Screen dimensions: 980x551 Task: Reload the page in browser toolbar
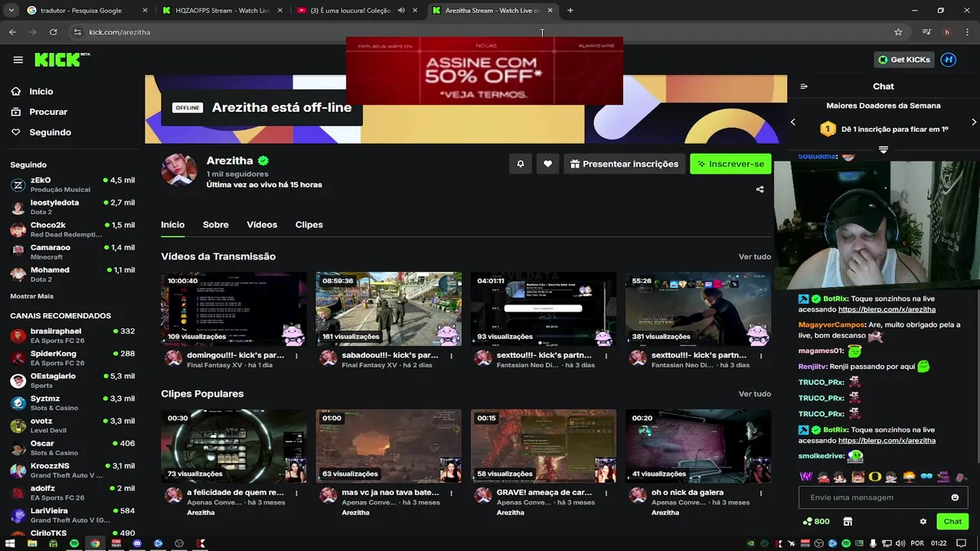click(x=53, y=32)
